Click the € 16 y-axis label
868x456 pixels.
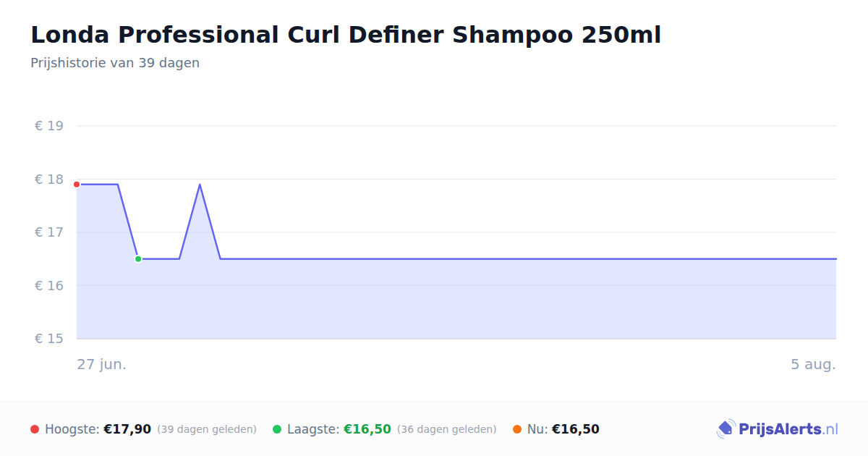(x=49, y=286)
